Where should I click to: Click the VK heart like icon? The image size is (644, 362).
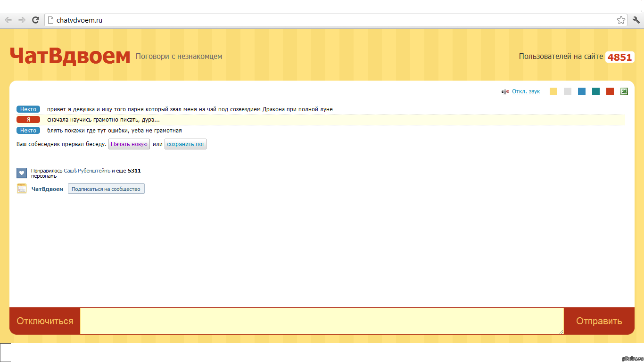(x=22, y=173)
